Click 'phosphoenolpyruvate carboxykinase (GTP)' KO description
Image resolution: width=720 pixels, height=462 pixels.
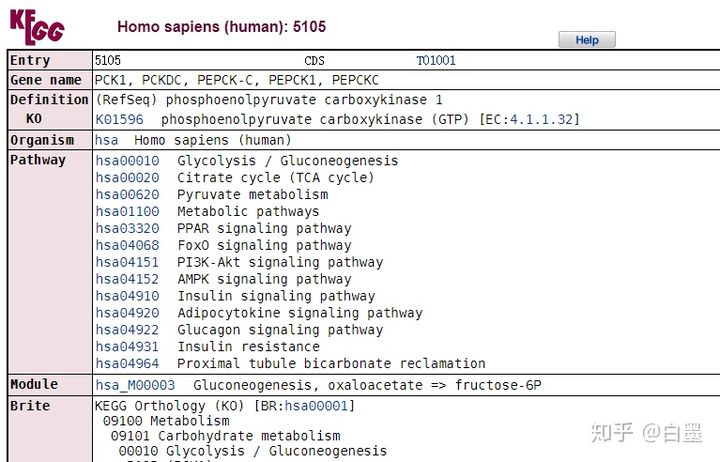tap(315, 119)
